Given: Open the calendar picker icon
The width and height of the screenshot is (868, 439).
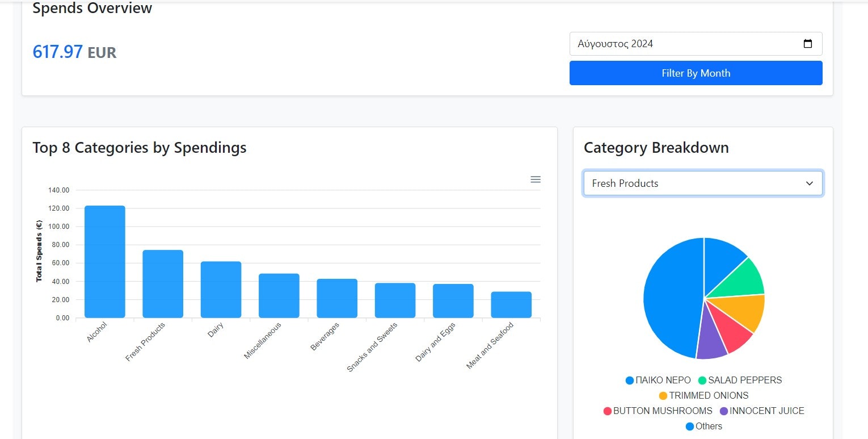Looking at the screenshot, I should point(808,44).
